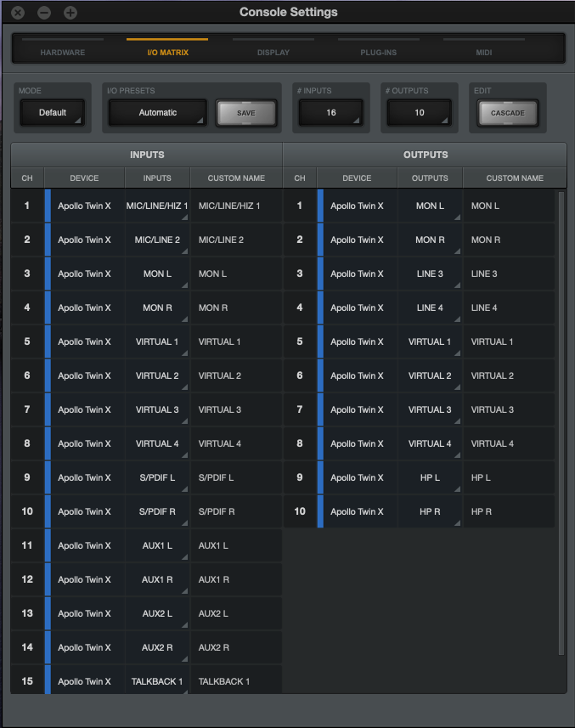Open input selector MIC/LINE 2 for channel 2
This screenshot has height=728, width=575.
(157, 240)
